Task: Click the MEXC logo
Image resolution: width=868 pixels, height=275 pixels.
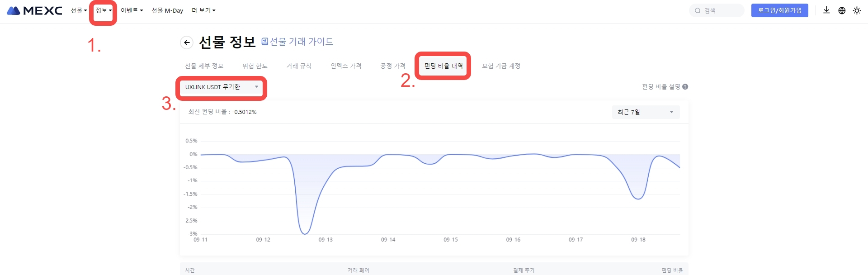Action: (x=34, y=10)
